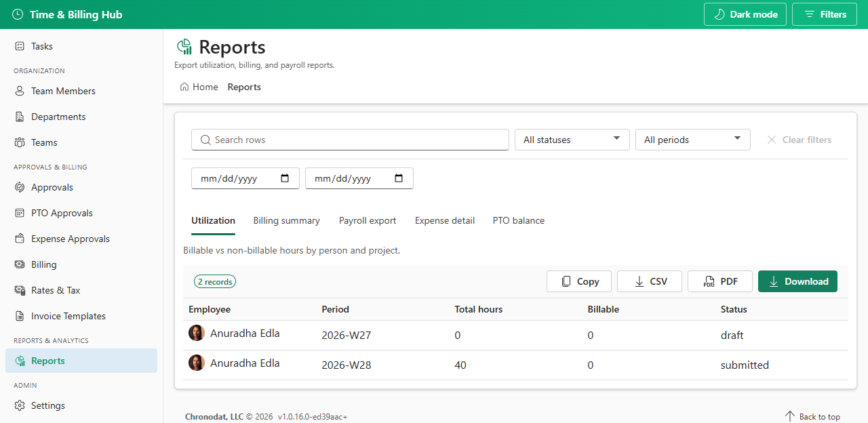Open Invoice Templates document icon
The width and height of the screenshot is (868, 423).
[20, 316]
